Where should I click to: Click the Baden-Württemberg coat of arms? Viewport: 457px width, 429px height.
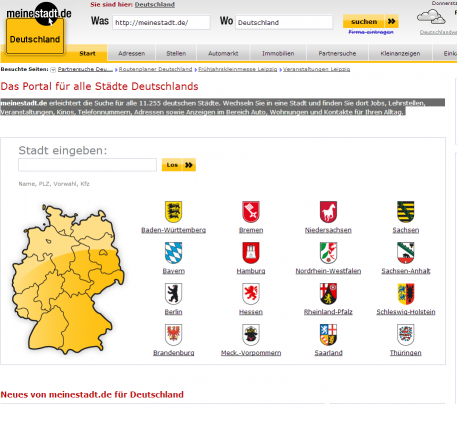point(173,212)
